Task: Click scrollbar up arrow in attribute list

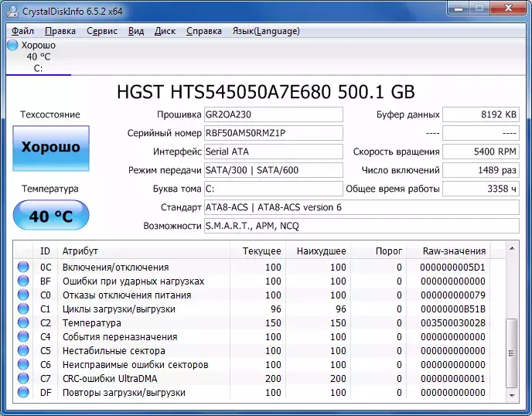Action: pos(512,249)
